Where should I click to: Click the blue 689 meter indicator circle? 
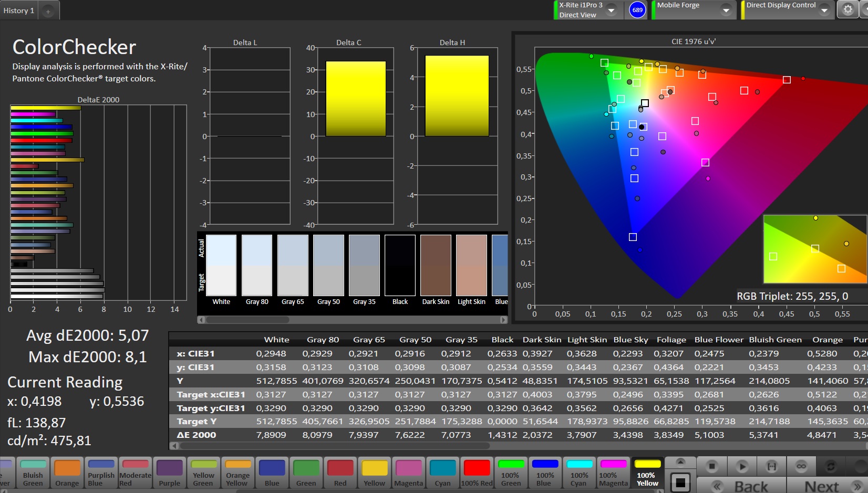coord(637,10)
